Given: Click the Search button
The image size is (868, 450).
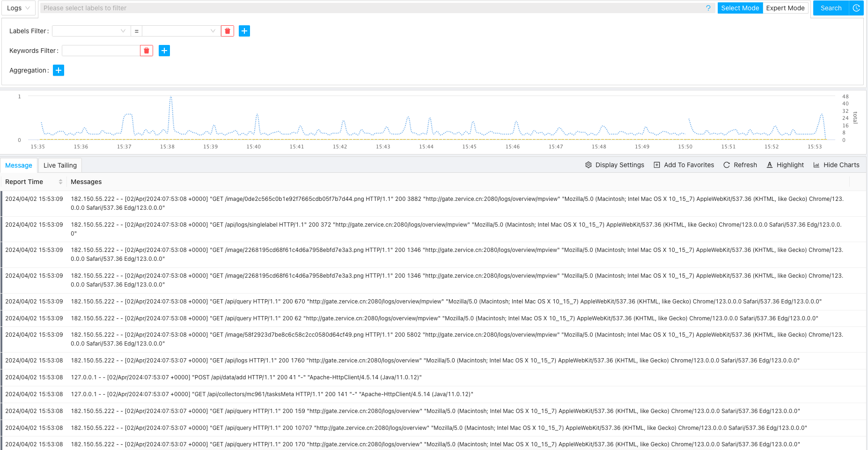Looking at the screenshot, I should point(831,8).
